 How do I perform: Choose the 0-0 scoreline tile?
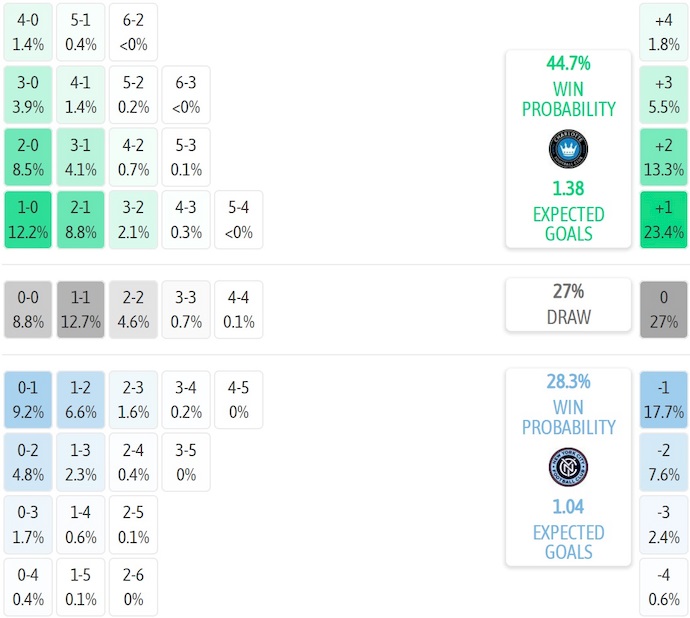tap(28, 309)
